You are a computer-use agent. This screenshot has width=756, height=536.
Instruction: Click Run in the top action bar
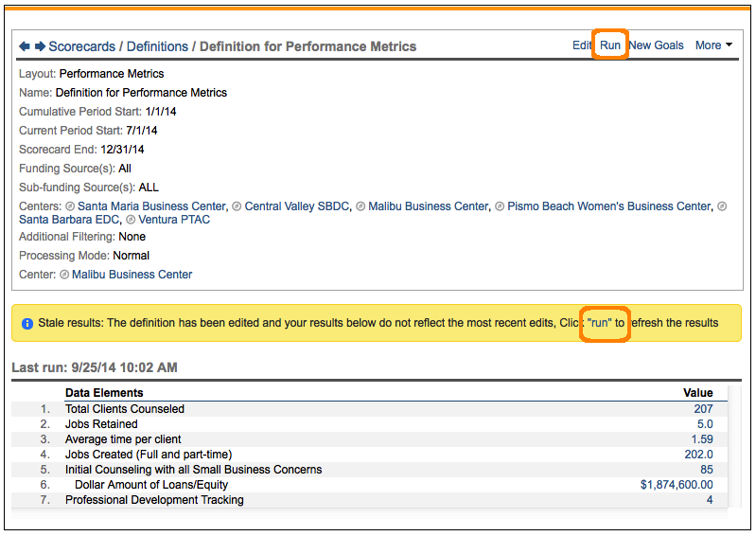coord(610,45)
